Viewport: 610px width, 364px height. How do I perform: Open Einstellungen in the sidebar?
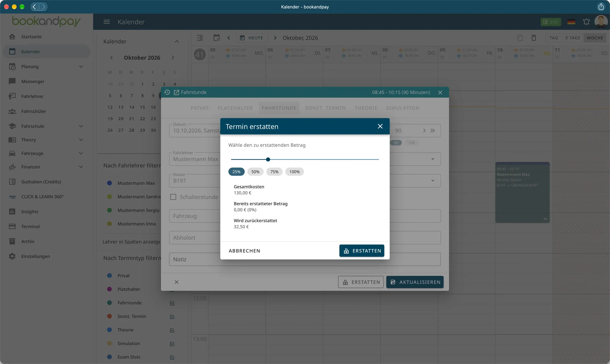[x=47, y=256]
